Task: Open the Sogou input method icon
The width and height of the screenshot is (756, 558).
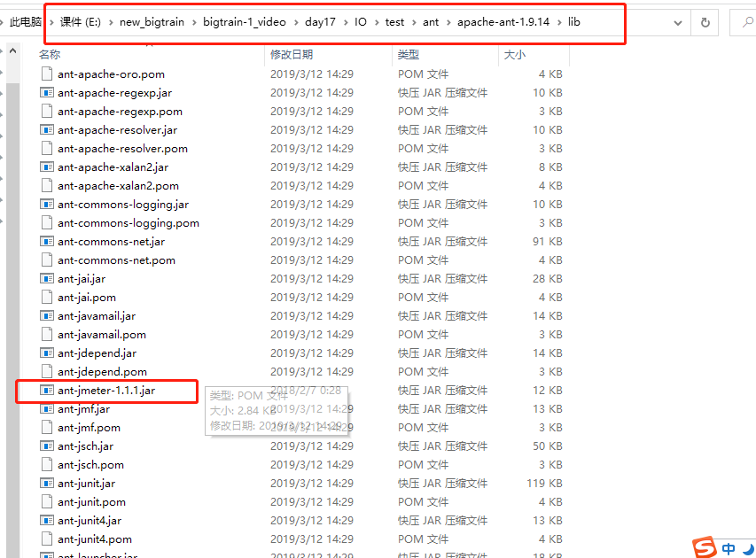Action: point(705,547)
